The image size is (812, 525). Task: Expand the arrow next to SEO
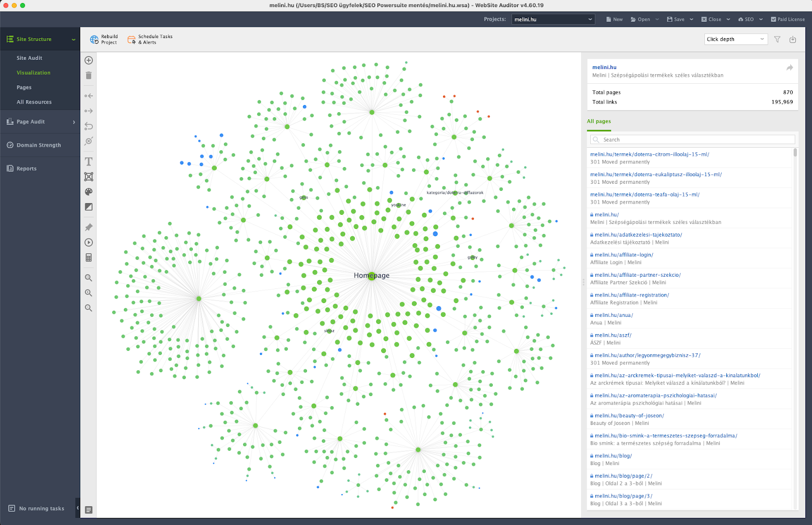pos(761,19)
